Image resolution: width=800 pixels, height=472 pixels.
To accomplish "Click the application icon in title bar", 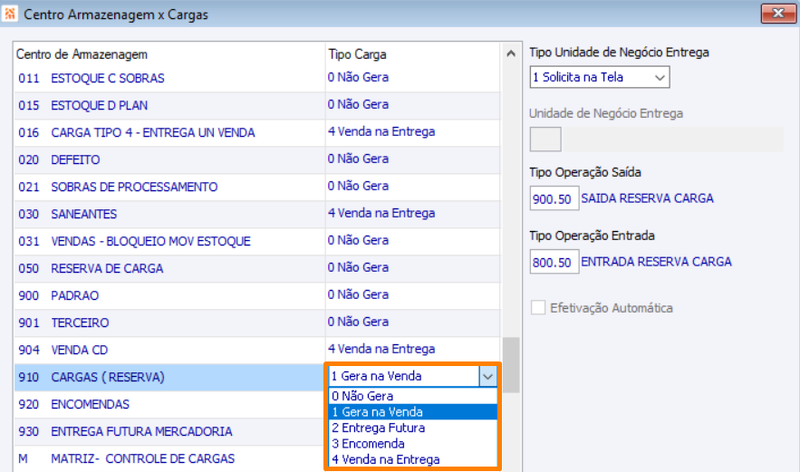I will [10, 14].
